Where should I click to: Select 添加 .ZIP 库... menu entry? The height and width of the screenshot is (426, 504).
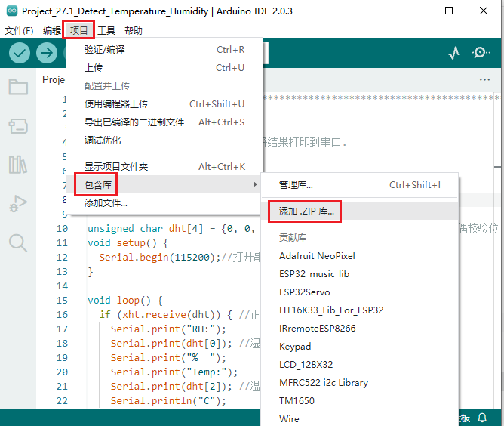[306, 211]
